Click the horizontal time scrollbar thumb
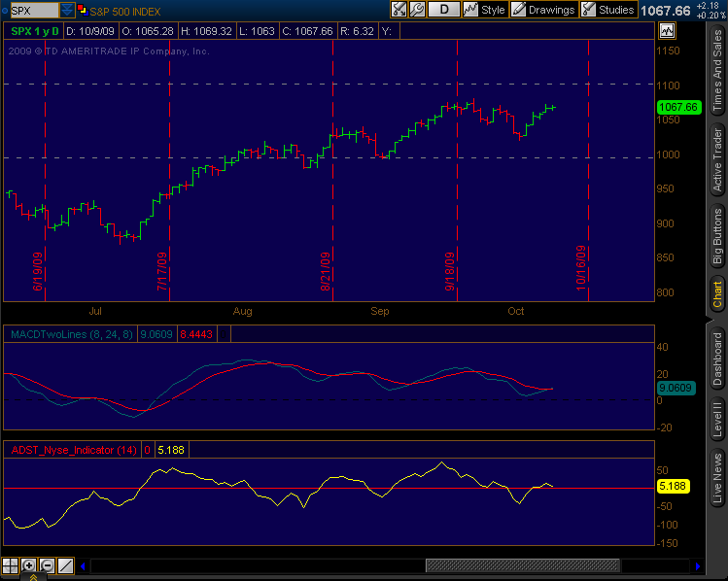This screenshot has height=581, width=728. [523, 565]
